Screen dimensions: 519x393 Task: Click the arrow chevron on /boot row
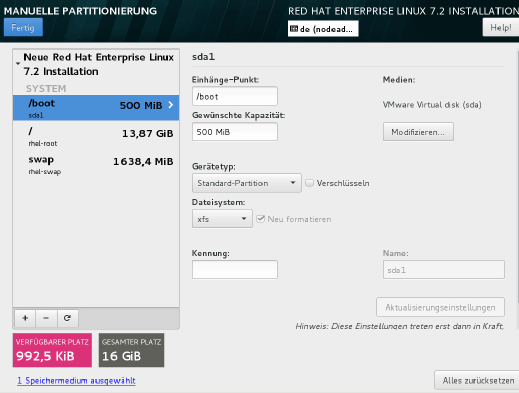pos(171,105)
